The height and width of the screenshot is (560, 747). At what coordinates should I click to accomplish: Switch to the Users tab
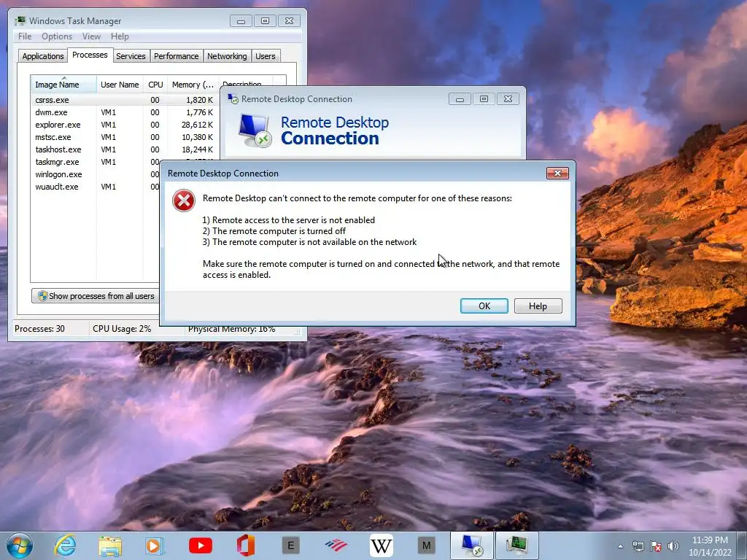(266, 56)
